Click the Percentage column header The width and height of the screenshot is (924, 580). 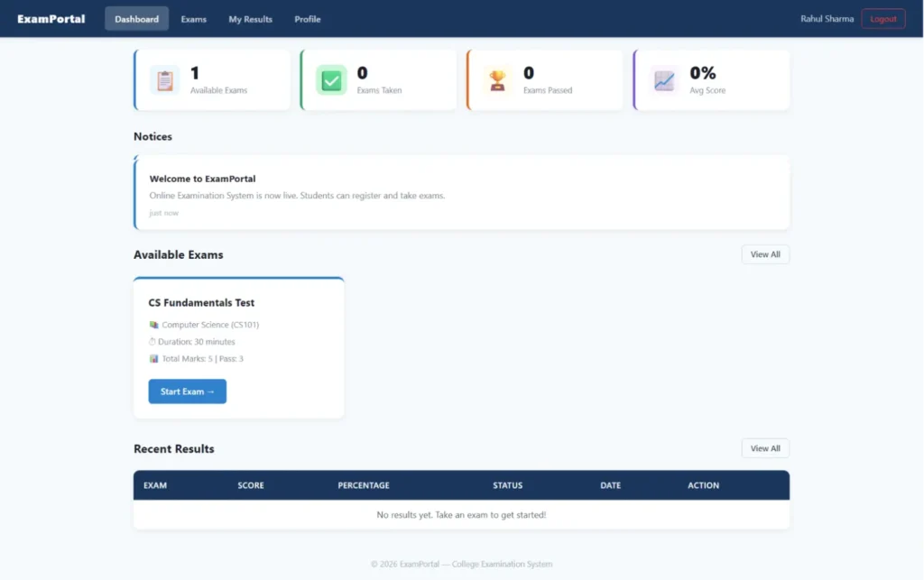coord(364,485)
